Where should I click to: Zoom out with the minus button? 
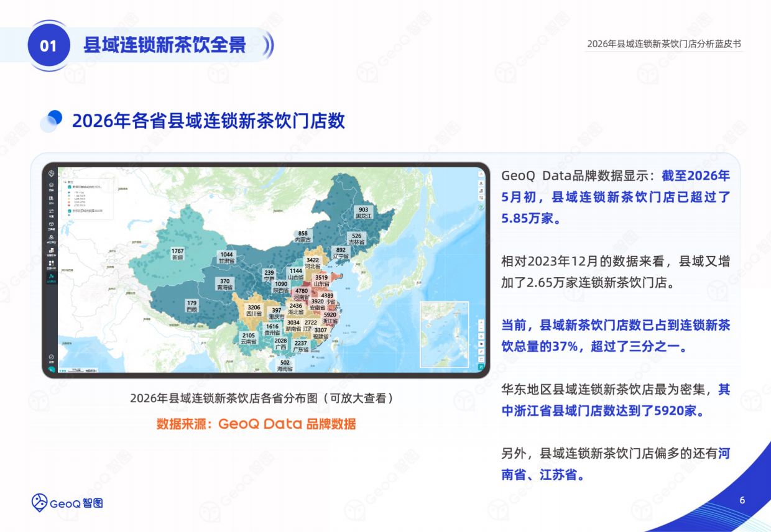click(x=481, y=328)
